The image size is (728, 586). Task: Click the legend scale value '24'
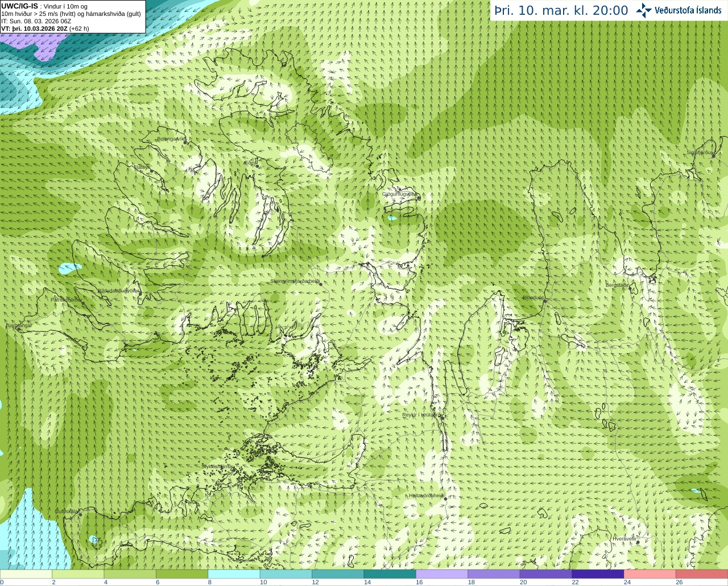coord(627,582)
